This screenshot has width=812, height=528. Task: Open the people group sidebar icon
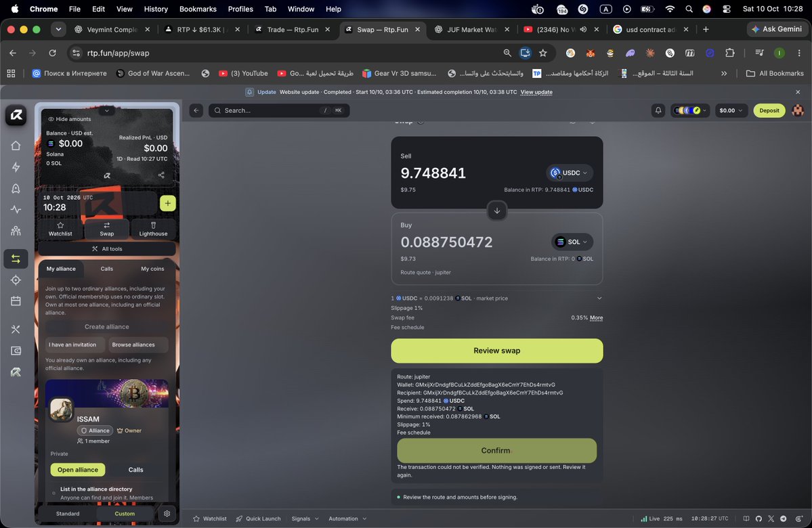coord(16,231)
